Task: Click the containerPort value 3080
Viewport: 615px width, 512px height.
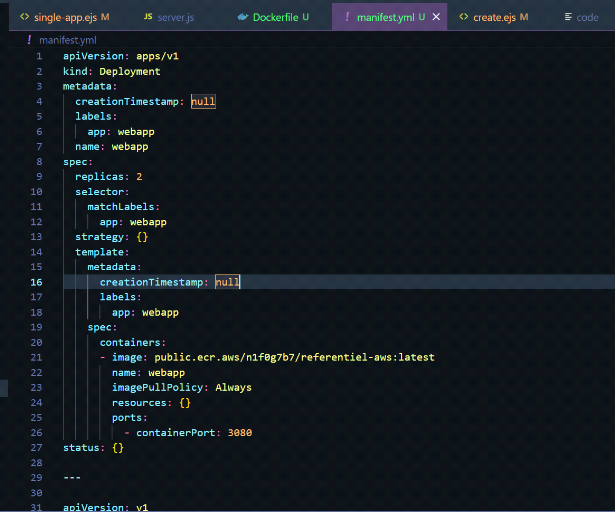Action: pyautogui.click(x=239, y=432)
